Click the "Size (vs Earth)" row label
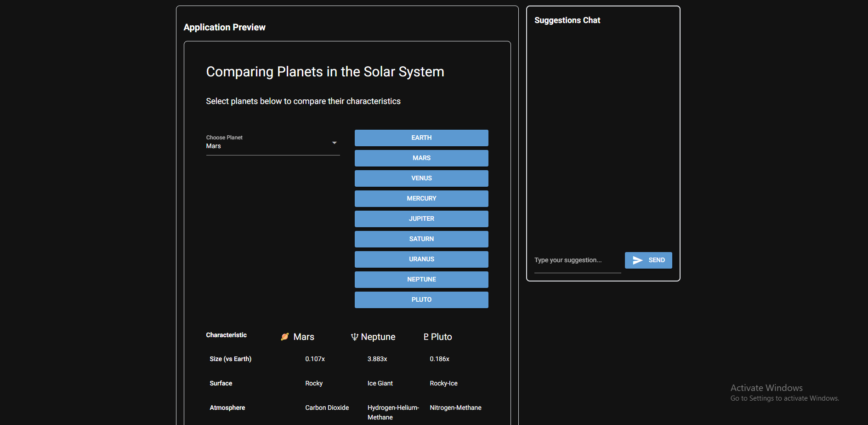This screenshot has height=425, width=868. [x=231, y=359]
